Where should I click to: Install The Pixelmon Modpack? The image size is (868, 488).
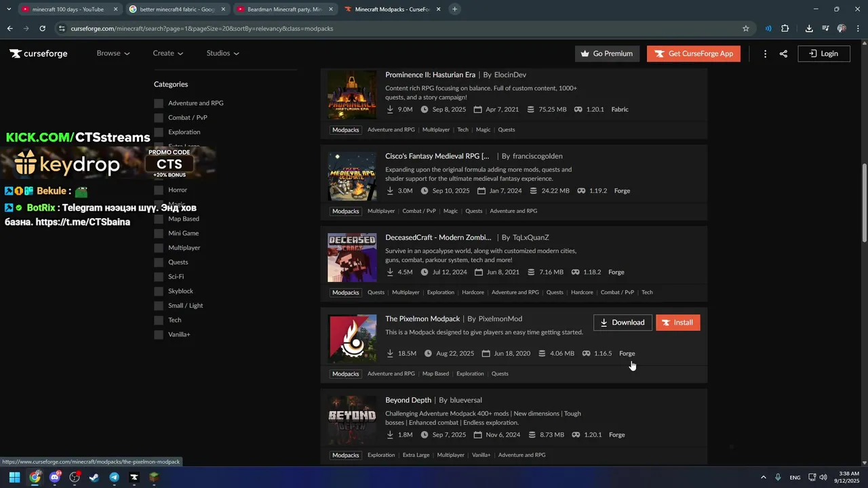[x=677, y=323]
